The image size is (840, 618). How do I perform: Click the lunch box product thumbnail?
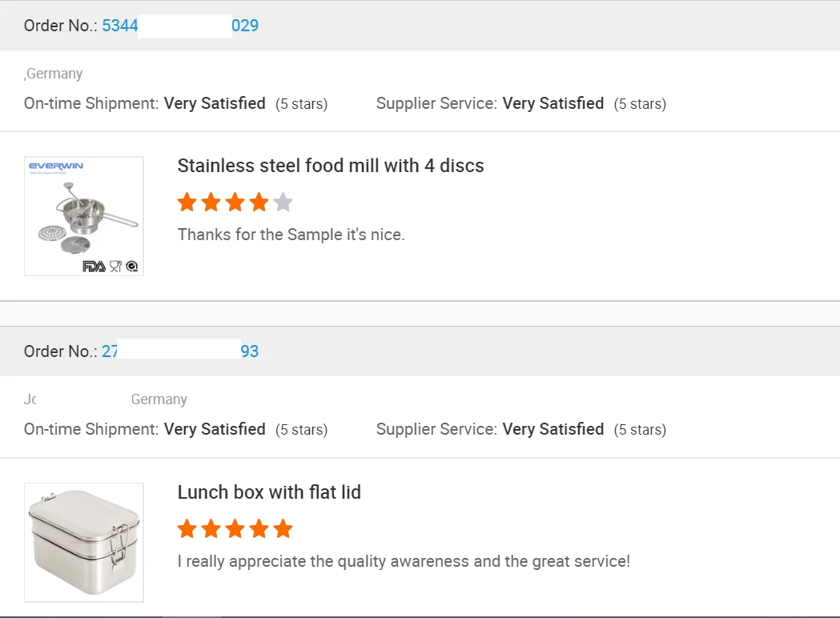click(84, 542)
